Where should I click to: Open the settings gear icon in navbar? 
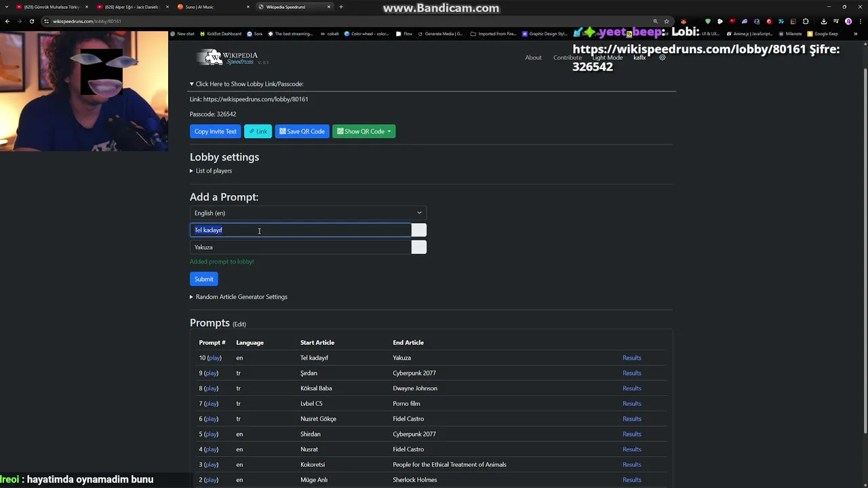pos(663,58)
